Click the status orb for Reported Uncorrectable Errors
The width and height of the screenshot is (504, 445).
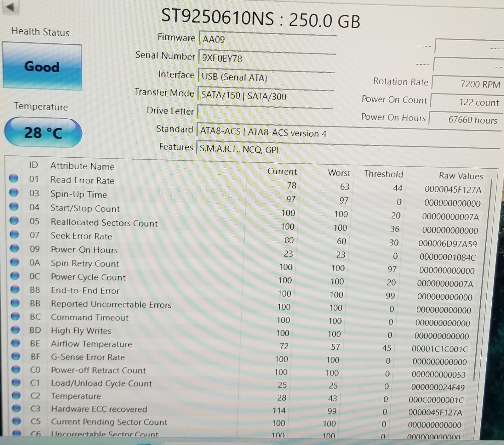click(x=15, y=303)
